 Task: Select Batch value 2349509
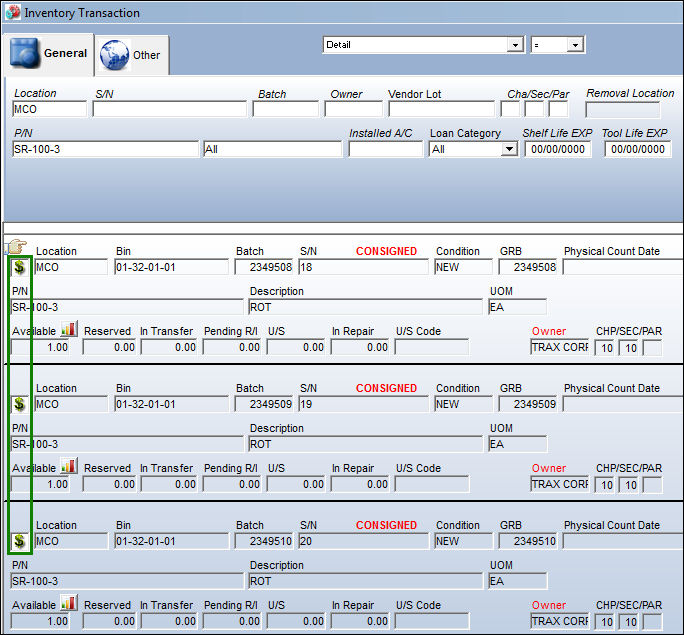point(263,404)
